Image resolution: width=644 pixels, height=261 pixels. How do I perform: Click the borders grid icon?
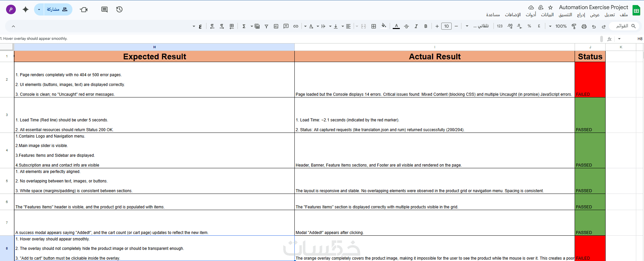374,26
